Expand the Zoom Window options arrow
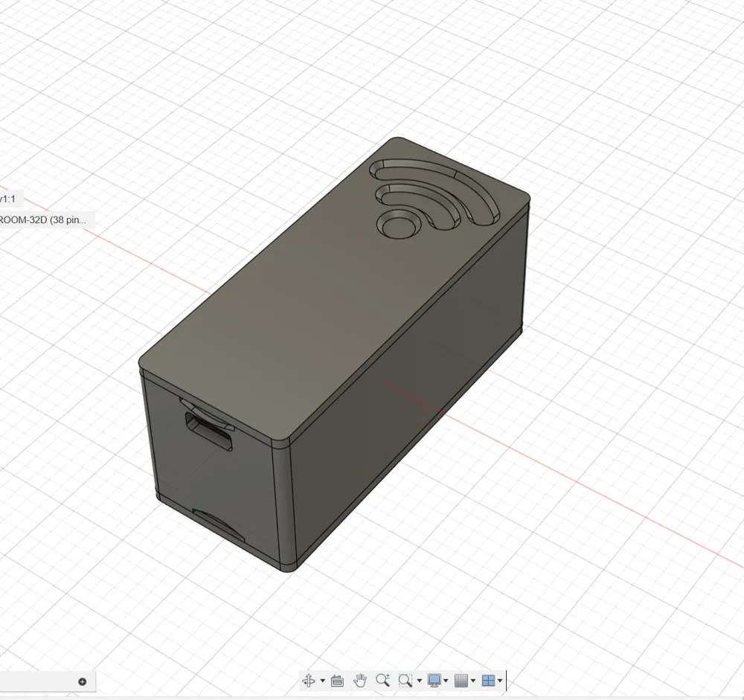The height and width of the screenshot is (700, 744). (x=420, y=681)
